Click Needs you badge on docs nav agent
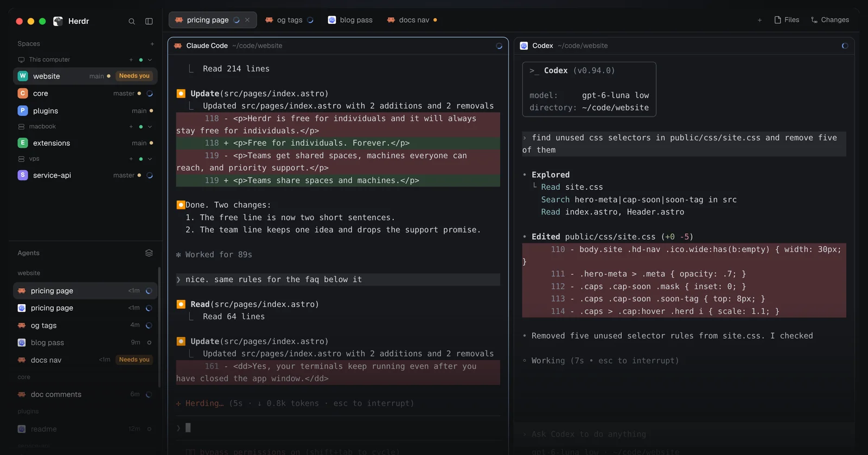This screenshot has width=868, height=455. [134, 360]
